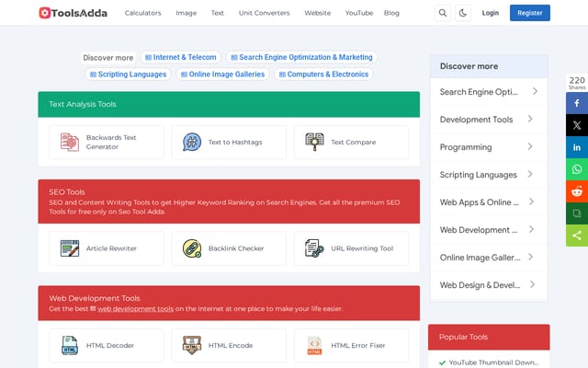The width and height of the screenshot is (588, 368).
Task: Open the Text menu
Action: click(217, 13)
